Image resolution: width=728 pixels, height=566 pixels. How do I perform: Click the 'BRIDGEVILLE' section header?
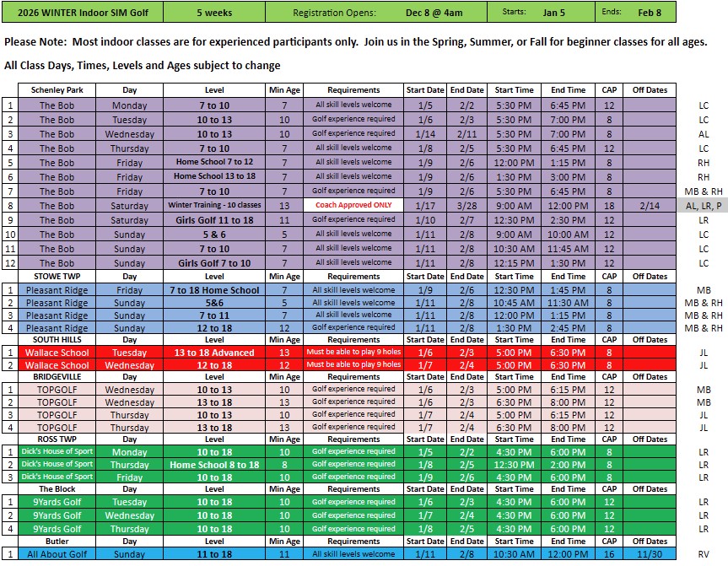pyautogui.click(x=57, y=377)
